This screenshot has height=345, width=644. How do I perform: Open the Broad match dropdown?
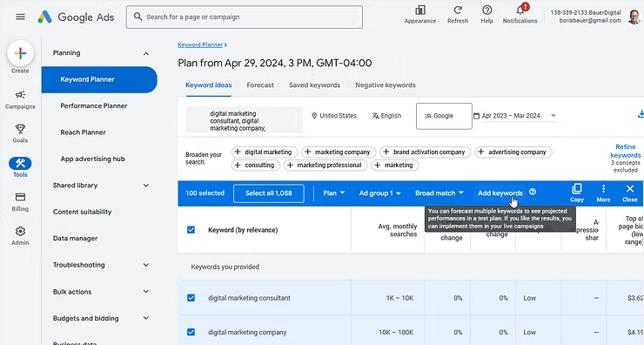[439, 193]
